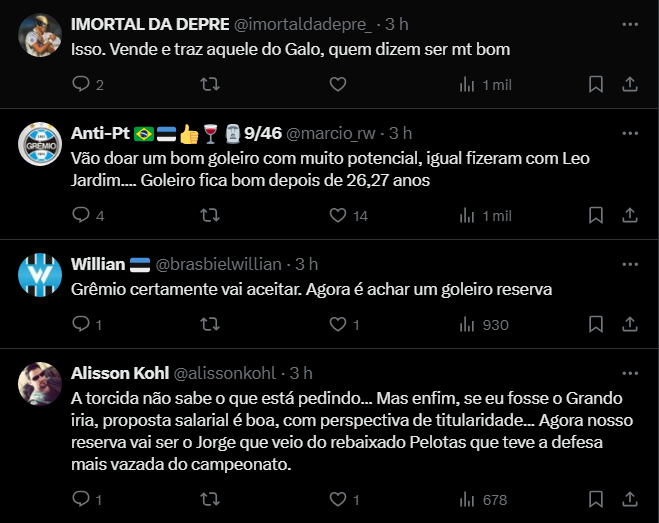Click Willian's profile avatar
Image resolution: width=659 pixels, height=523 pixels.
coord(42,275)
